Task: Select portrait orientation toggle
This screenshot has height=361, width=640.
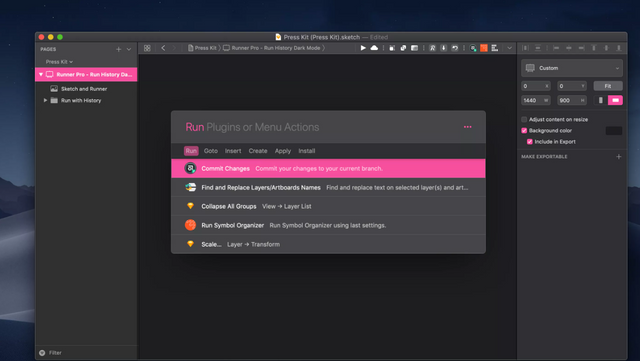Action: coord(600,100)
